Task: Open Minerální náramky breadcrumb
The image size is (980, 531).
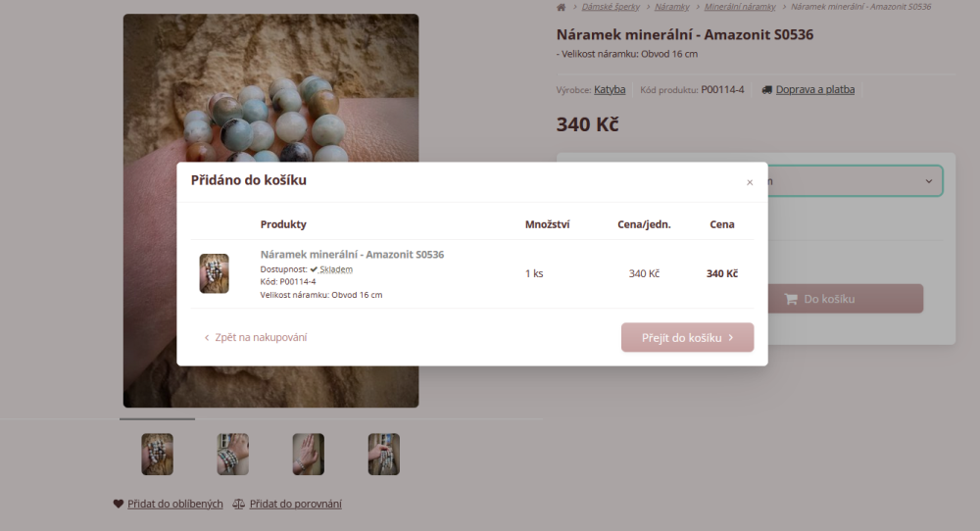Action: (x=740, y=7)
